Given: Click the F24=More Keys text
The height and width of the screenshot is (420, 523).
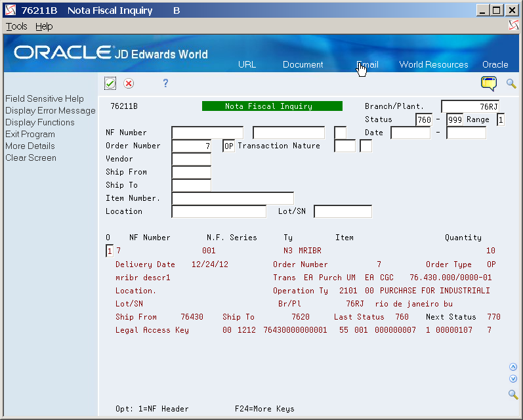Looking at the screenshot, I should [x=264, y=409].
